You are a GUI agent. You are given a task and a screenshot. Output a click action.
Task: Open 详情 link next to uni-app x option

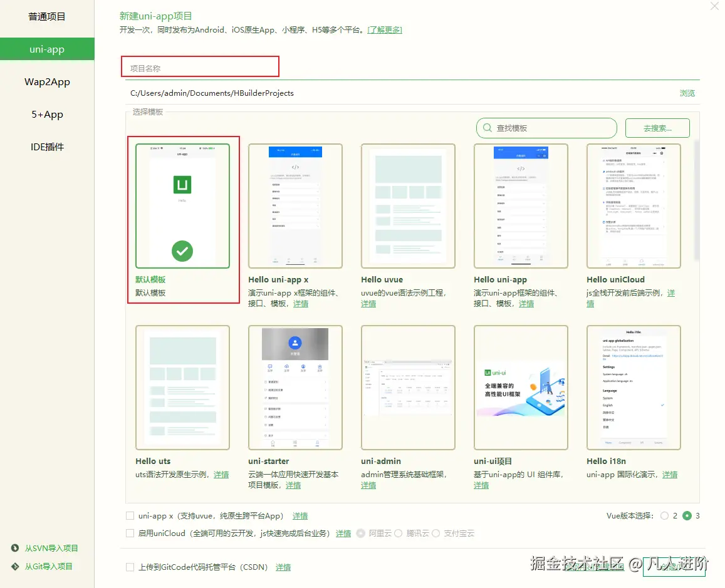(x=300, y=515)
